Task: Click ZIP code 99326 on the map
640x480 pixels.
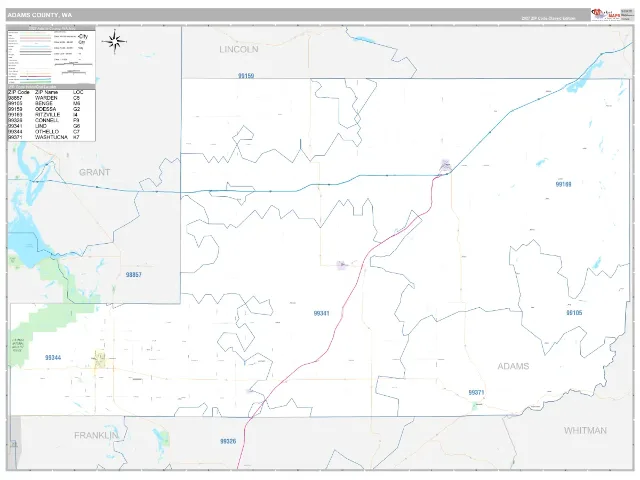Action: tap(228, 441)
